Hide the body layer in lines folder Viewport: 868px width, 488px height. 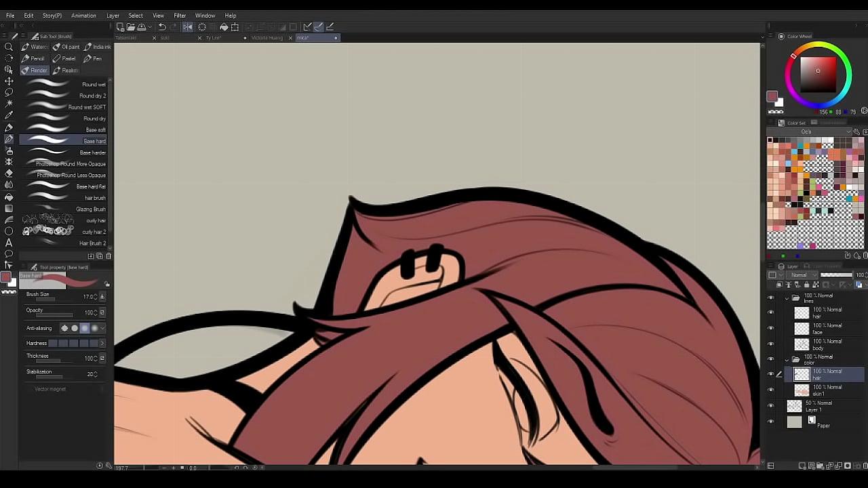tap(770, 344)
